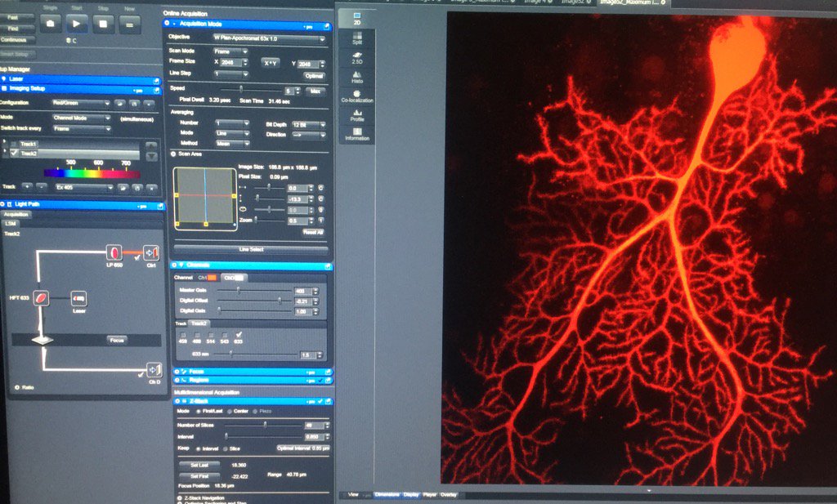Click the Stop acquisition square button

point(103,24)
